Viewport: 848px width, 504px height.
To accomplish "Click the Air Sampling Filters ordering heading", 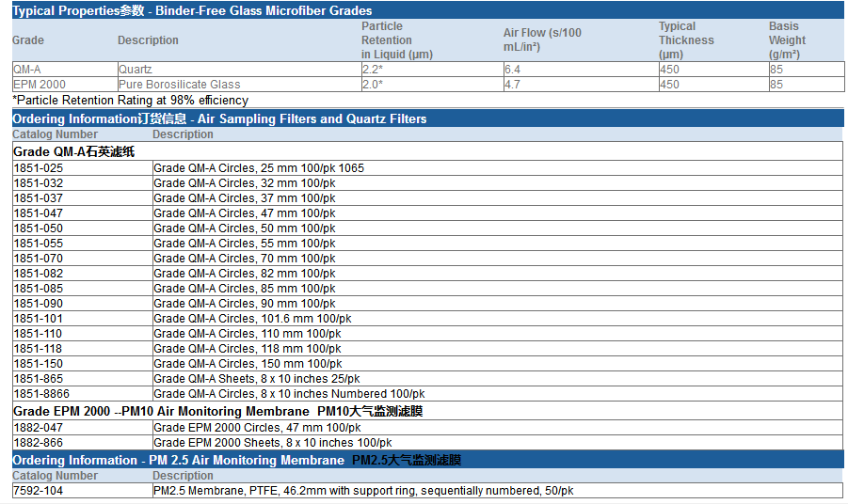I will (219, 118).
